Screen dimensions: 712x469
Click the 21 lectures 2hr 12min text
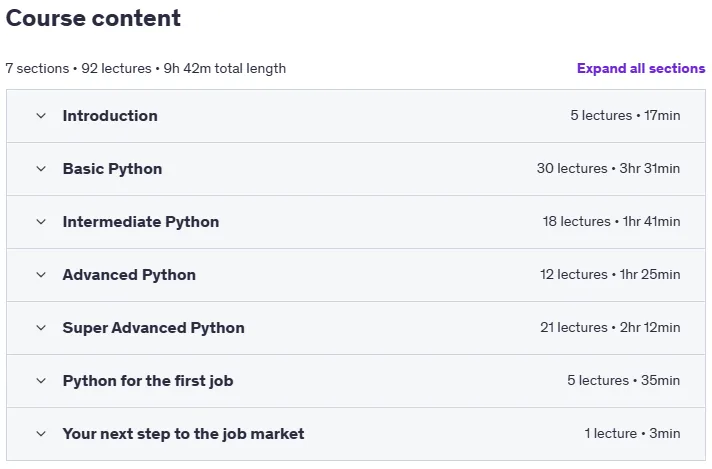pyautogui.click(x=610, y=327)
